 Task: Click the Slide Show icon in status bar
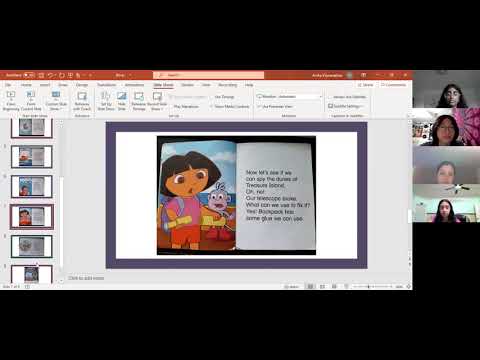tap(346, 287)
